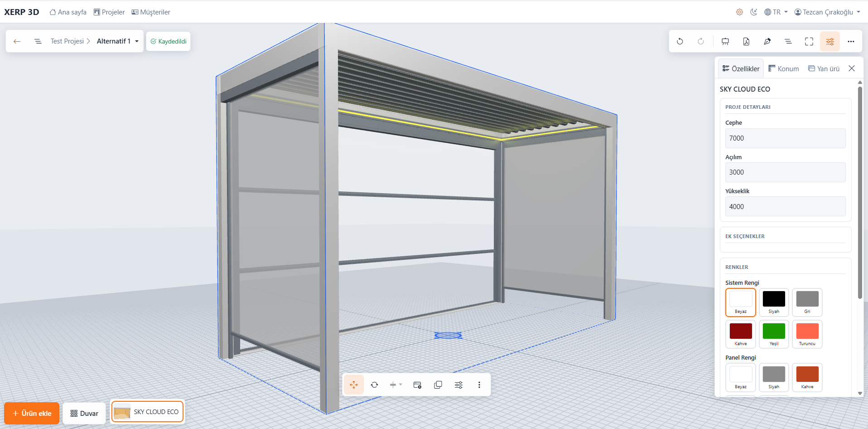Choose Kahve panel color swatch

tap(807, 377)
